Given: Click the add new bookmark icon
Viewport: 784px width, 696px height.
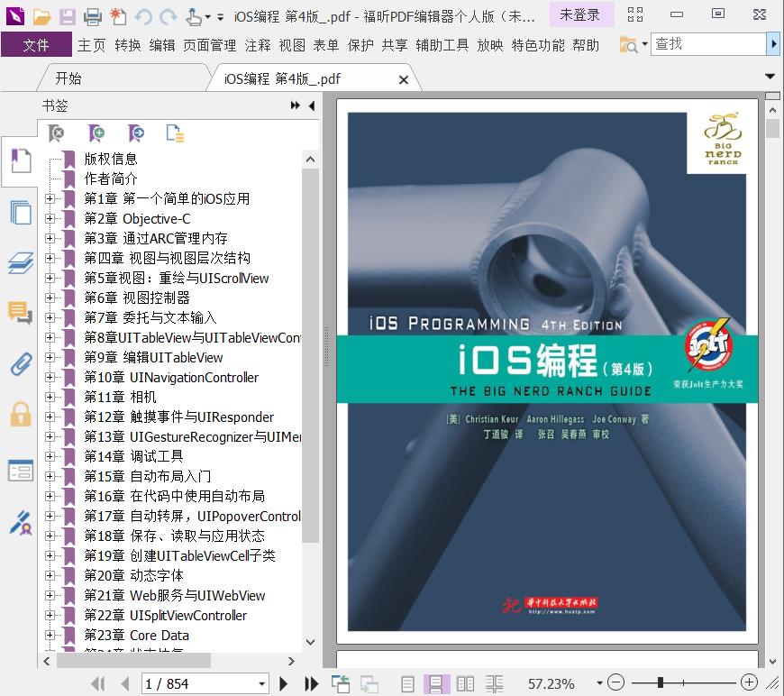Looking at the screenshot, I should point(96,133).
